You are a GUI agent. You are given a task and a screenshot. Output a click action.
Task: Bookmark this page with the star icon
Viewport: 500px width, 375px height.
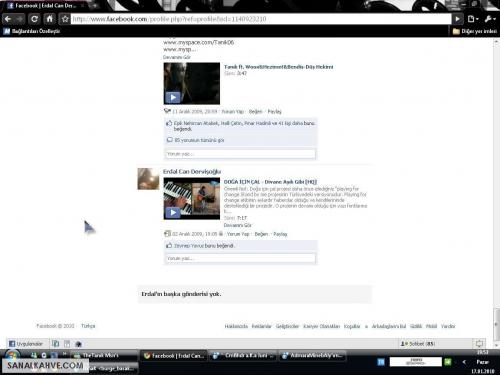(65, 19)
